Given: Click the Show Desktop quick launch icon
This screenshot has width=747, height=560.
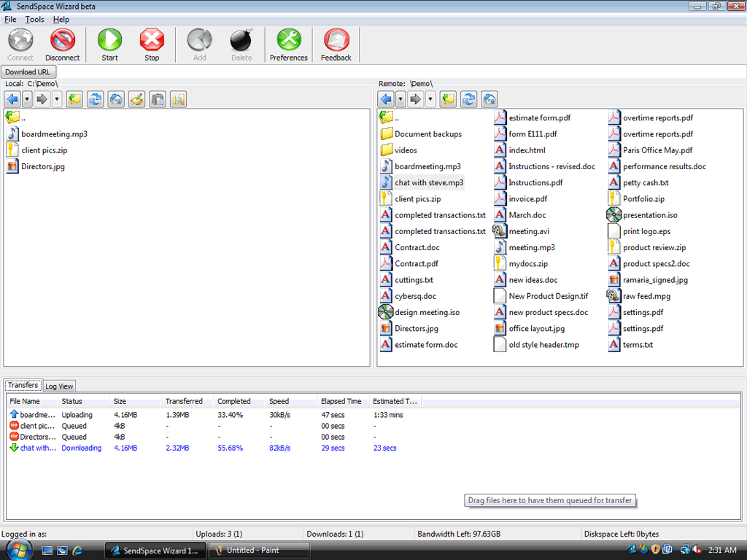Looking at the screenshot, I should point(47,551).
